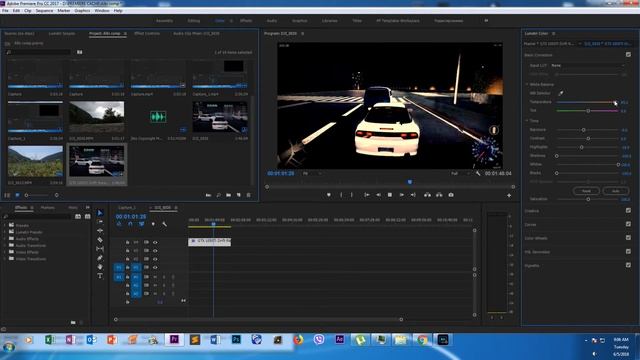Open the Program Monitor button editor plus icon
The height and width of the screenshot is (360, 640).
click(509, 196)
